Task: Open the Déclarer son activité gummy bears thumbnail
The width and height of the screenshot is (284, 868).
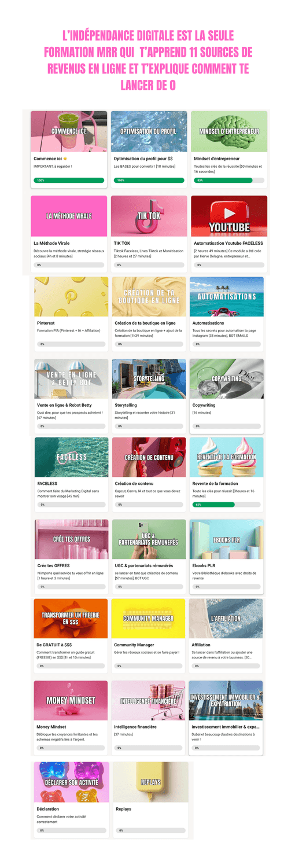Action: 71,782
